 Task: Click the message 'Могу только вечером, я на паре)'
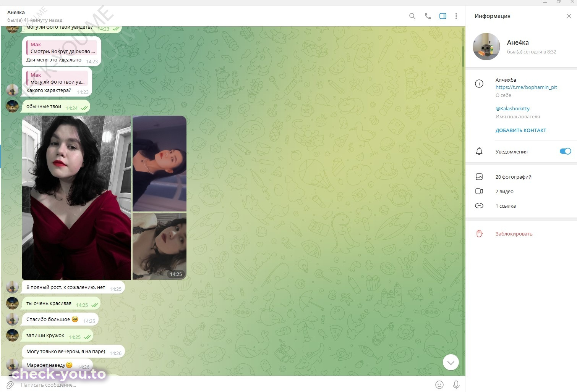(x=73, y=352)
